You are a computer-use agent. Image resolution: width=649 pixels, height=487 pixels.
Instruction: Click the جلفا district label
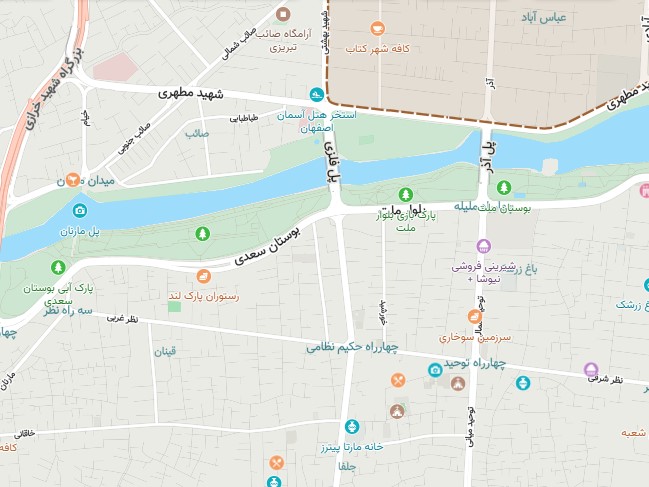pyautogui.click(x=347, y=467)
